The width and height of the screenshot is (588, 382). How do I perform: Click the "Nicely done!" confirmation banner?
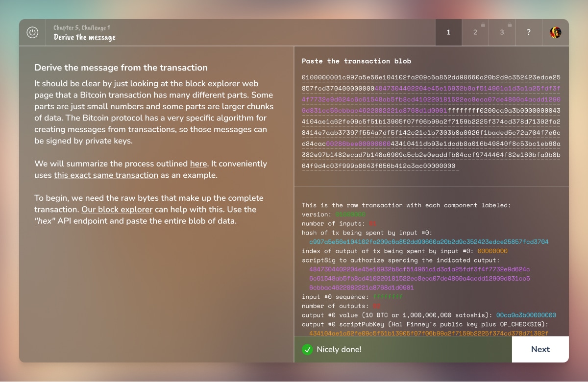coord(338,349)
